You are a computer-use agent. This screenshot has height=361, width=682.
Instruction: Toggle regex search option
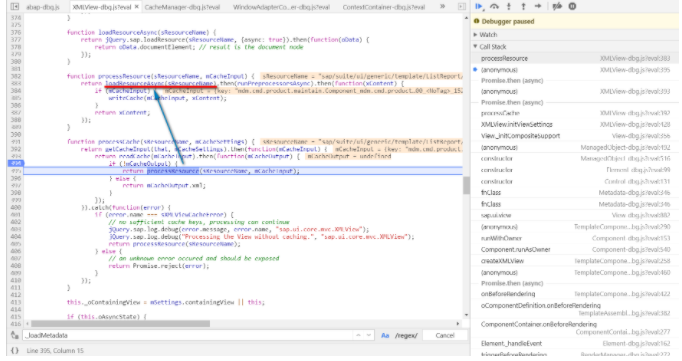[406, 335]
